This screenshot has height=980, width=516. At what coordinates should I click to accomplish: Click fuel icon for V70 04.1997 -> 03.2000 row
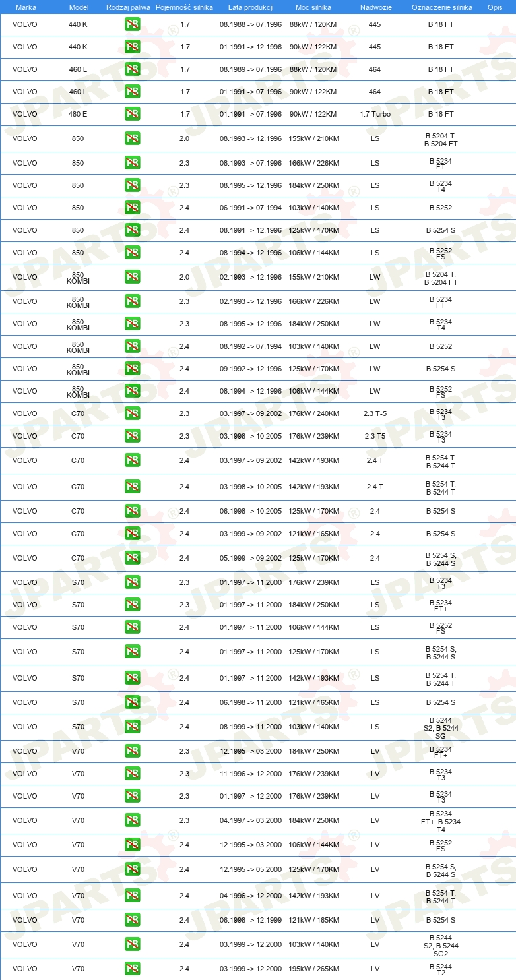(x=132, y=820)
